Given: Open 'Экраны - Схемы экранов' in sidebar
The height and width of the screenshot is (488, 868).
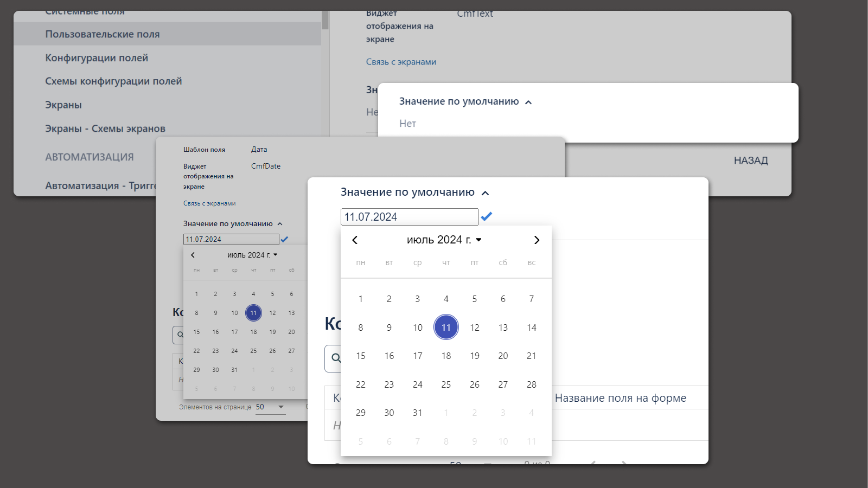Looking at the screenshot, I should tap(105, 129).
